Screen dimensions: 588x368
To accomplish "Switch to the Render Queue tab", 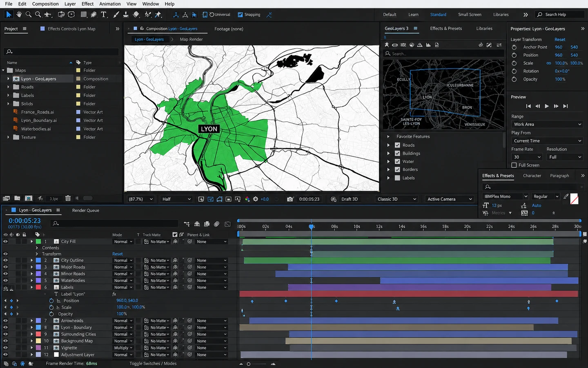I will pos(86,210).
